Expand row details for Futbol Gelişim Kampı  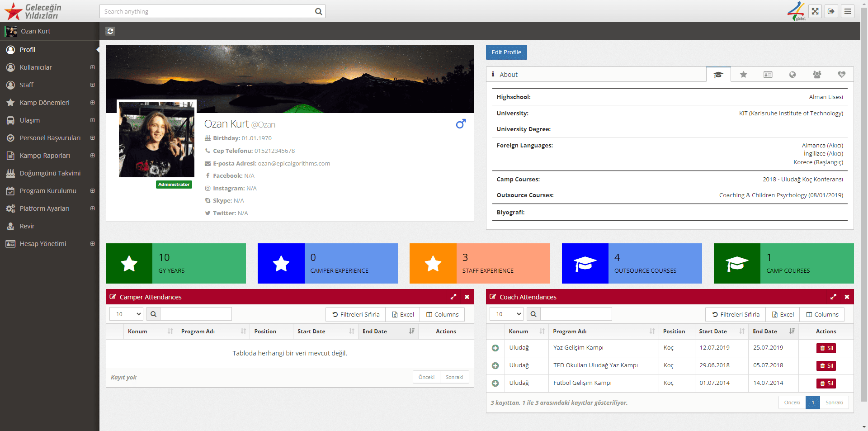click(495, 383)
